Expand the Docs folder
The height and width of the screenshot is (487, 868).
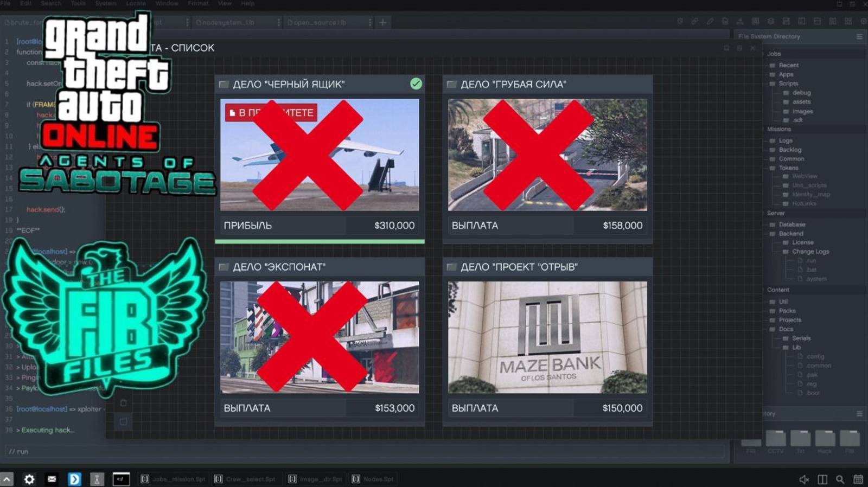pos(782,329)
